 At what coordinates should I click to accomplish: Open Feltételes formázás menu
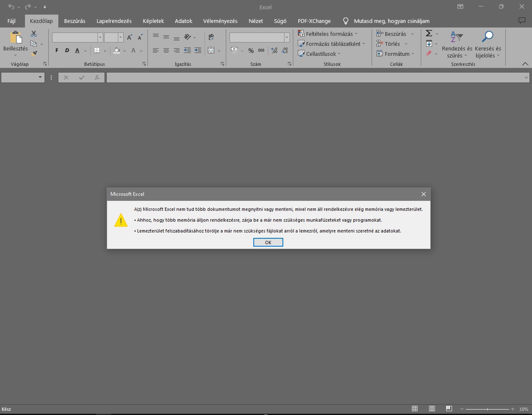pos(328,34)
